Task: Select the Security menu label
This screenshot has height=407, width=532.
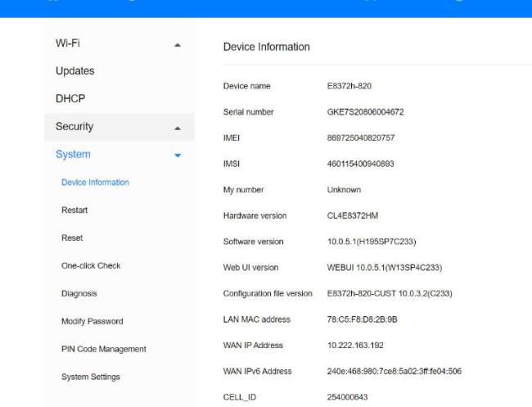Action: coord(74,126)
